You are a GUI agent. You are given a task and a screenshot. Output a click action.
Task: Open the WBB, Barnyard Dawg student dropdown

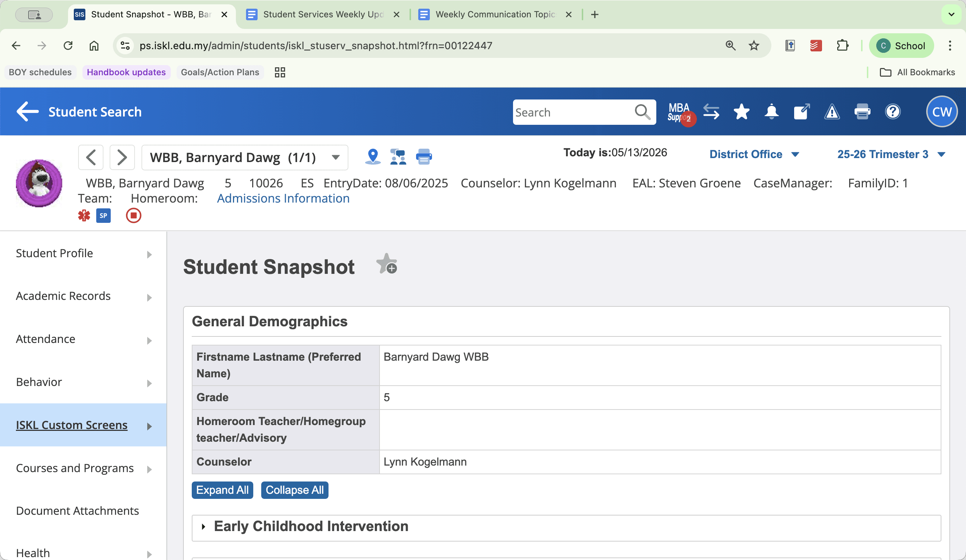tap(245, 157)
